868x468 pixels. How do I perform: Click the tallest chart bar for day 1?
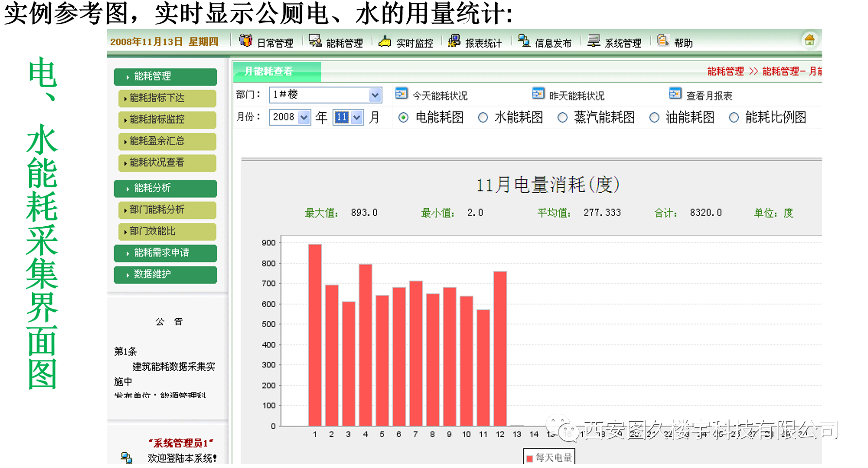(315, 335)
